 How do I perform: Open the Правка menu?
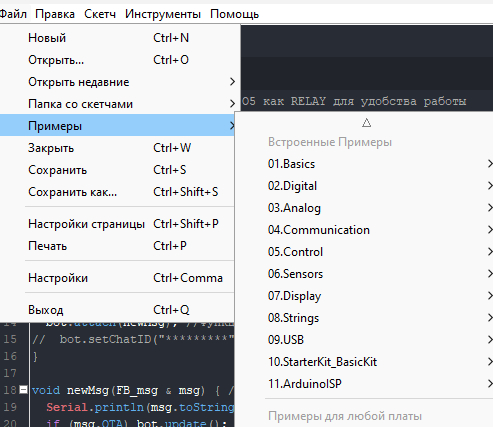click(55, 14)
